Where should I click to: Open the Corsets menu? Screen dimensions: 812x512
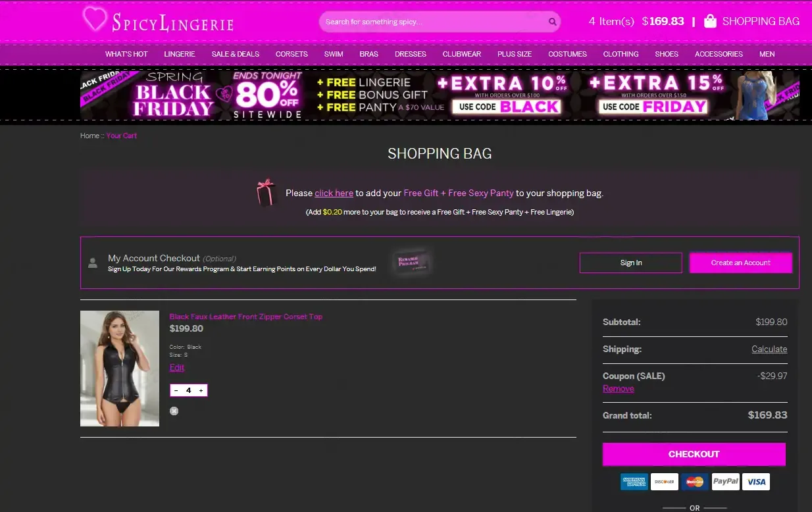[292, 54]
